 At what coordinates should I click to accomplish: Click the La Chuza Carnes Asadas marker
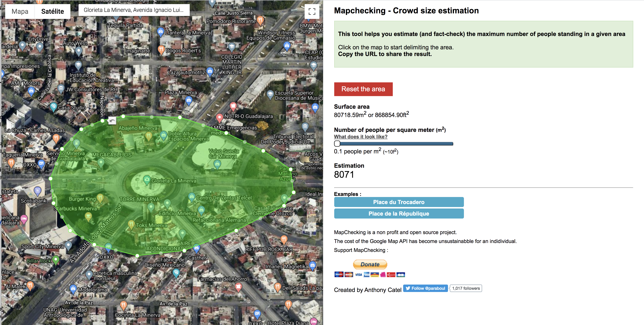point(56,138)
